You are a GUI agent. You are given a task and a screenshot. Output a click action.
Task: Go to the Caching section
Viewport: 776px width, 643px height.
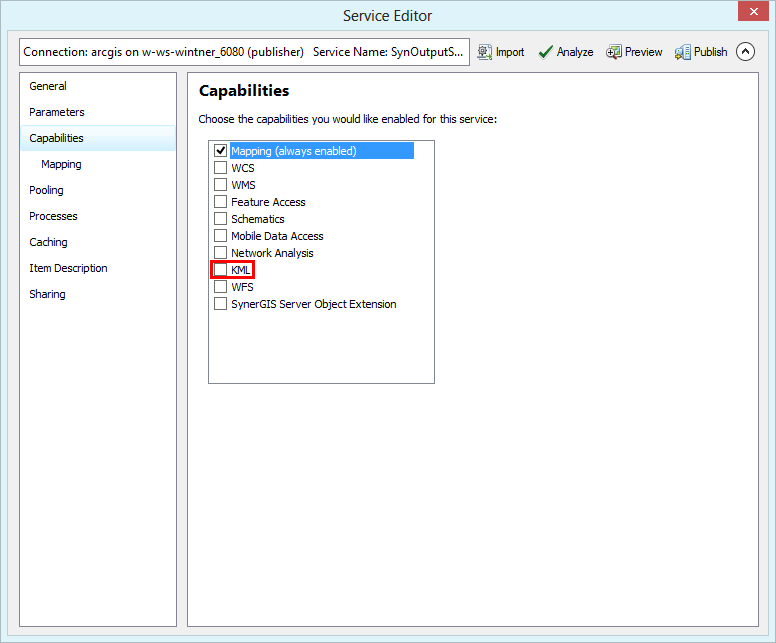tap(48, 242)
